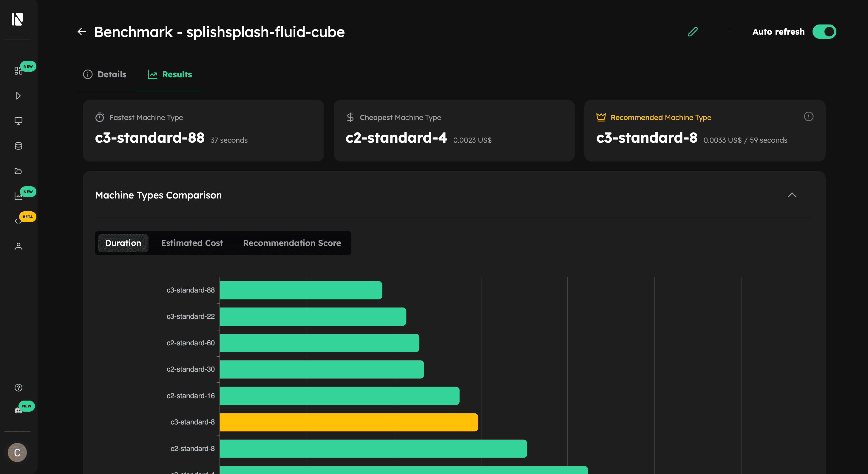Select the Estimated Cost chart option

tap(192, 243)
